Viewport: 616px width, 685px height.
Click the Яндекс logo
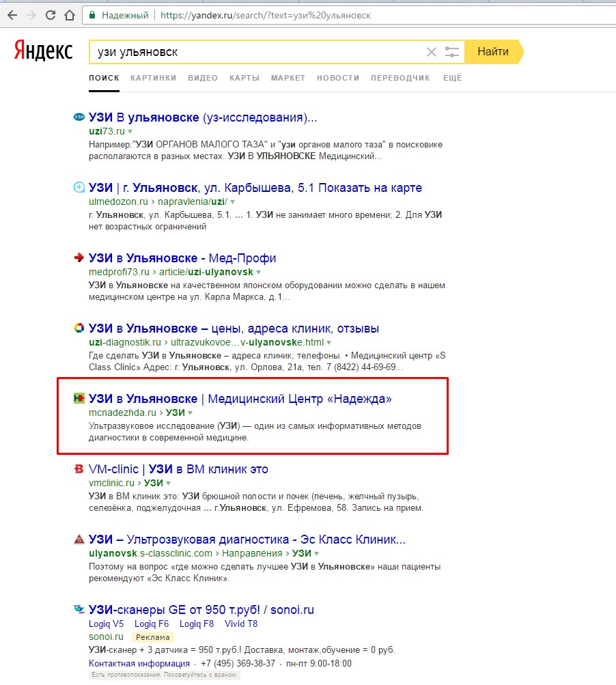pos(43,51)
